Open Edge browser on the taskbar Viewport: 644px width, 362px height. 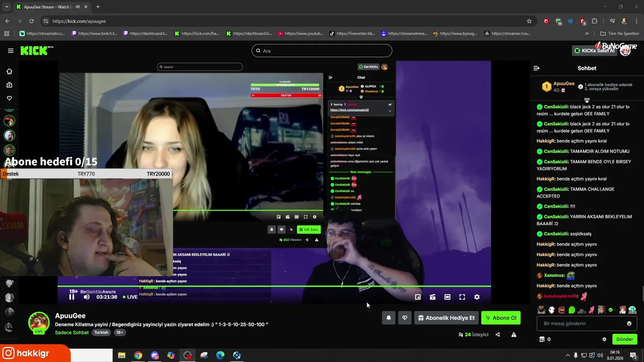[220, 355]
